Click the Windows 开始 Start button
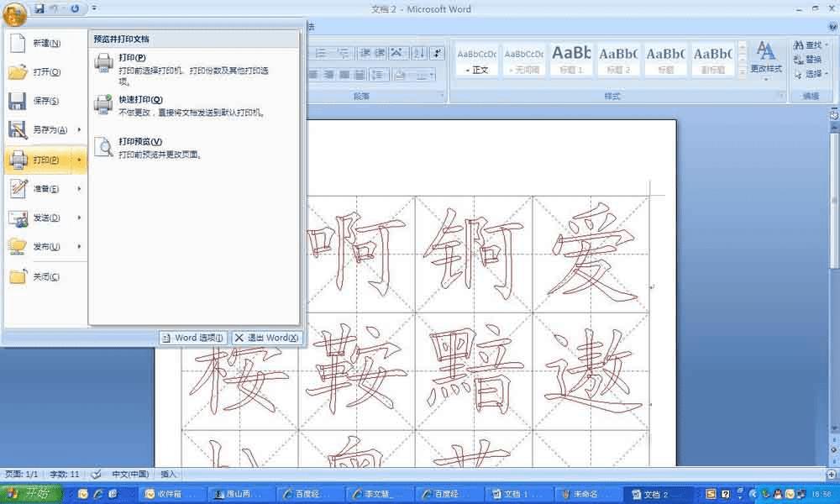Viewport: 840px width, 504px height. coord(31,493)
